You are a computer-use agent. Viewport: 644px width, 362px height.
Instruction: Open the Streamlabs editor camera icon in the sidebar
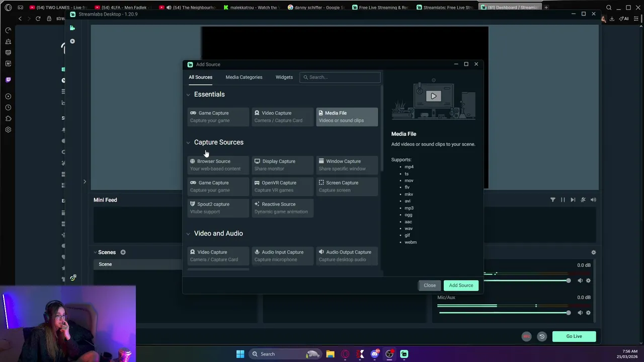click(x=72, y=28)
